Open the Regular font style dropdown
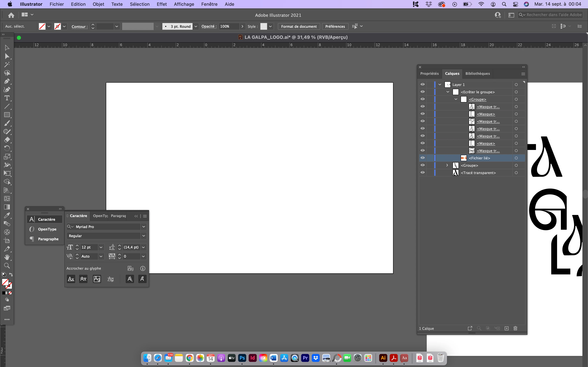 pyautogui.click(x=144, y=236)
